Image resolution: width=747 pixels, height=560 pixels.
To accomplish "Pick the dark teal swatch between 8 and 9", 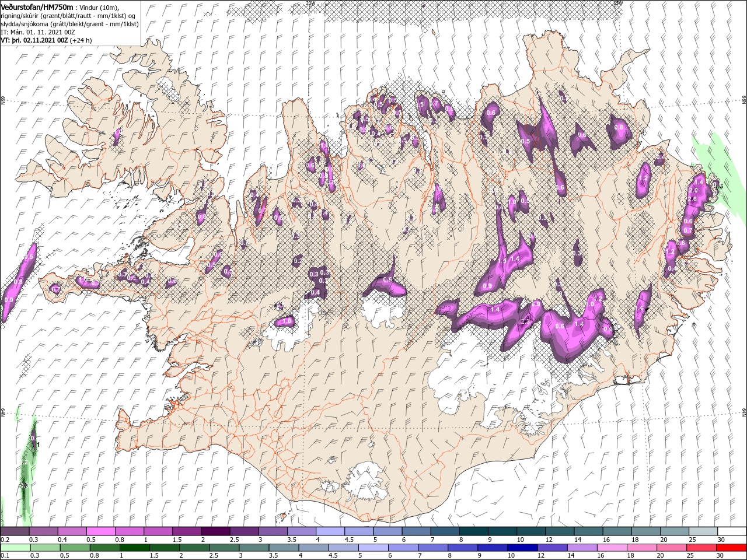I will coord(473,531).
